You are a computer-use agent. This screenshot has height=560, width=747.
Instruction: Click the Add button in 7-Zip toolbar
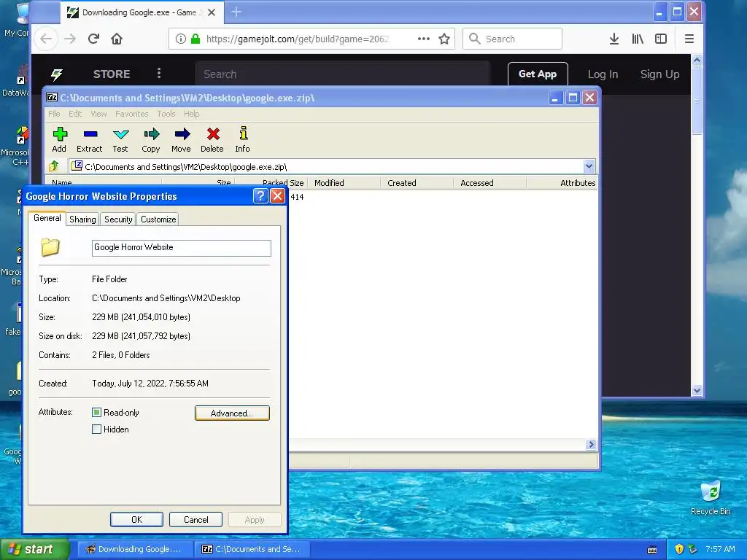tap(60, 139)
